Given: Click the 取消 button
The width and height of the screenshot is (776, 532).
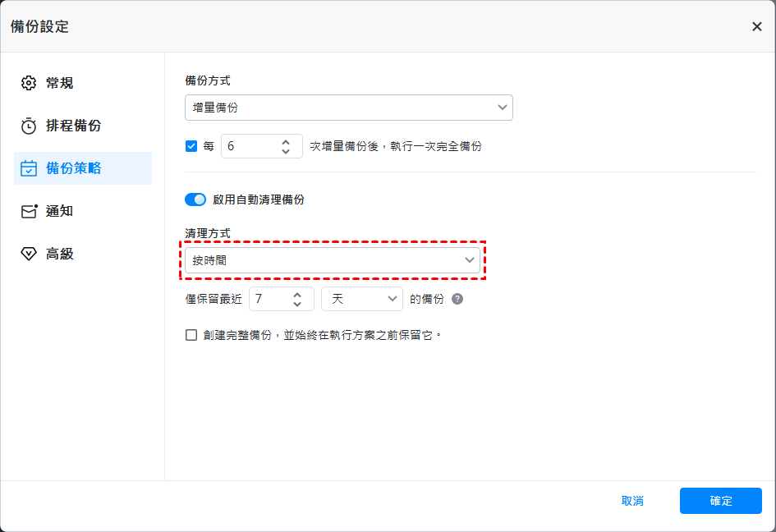Looking at the screenshot, I should point(632,501).
